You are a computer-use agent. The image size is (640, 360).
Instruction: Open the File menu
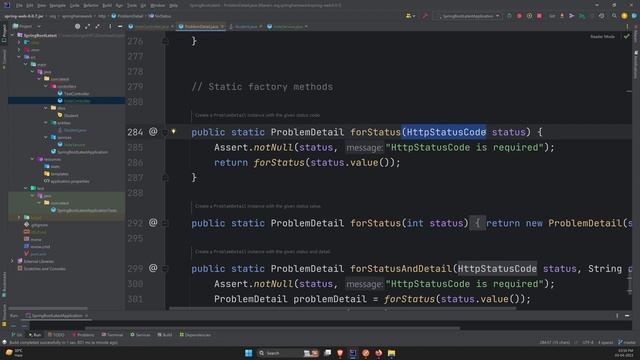(19, 5)
